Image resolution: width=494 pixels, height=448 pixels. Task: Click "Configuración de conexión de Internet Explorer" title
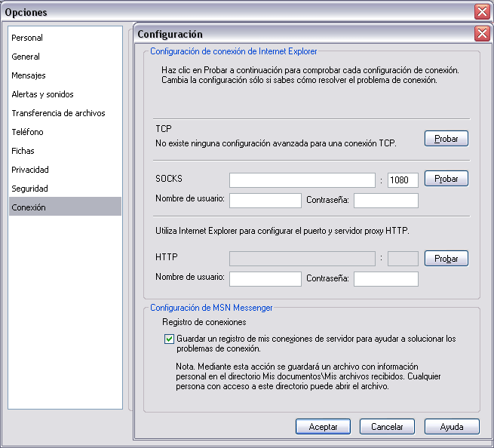coord(234,51)
